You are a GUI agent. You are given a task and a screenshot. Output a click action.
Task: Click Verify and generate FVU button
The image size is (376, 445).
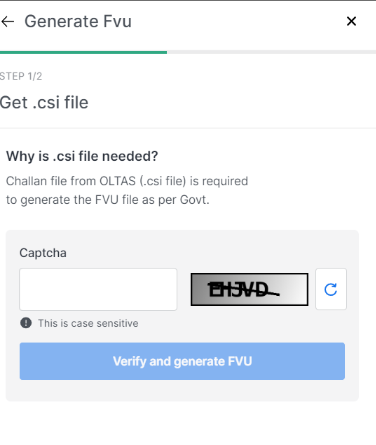pyautogui.click(x=182, y=361)
